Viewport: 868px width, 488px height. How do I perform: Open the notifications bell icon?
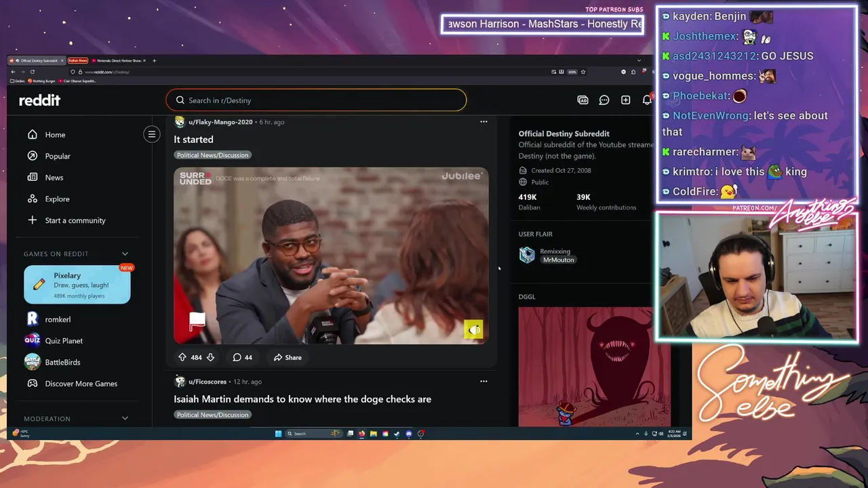point(647,100)
